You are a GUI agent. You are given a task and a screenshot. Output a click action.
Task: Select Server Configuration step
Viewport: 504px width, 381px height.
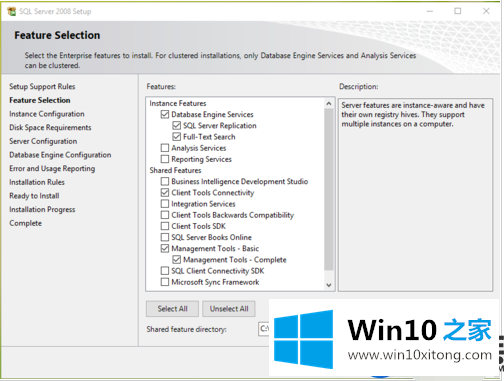(43, 141)
